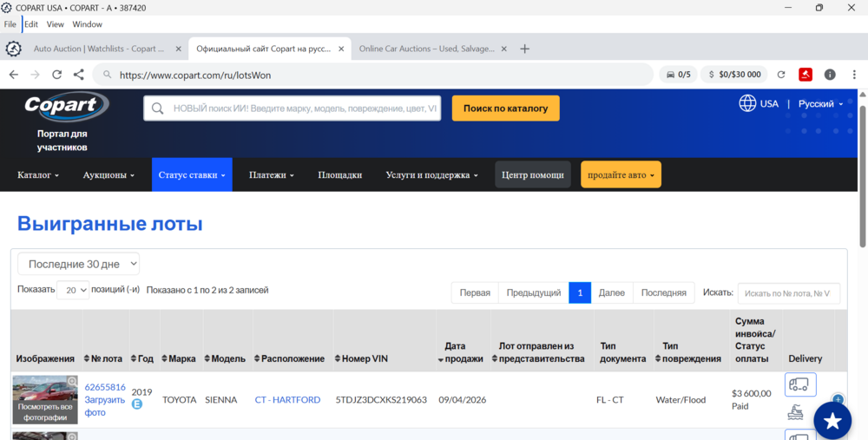The height and width of the screenshot is (440, 868).
Task: Sort by Дата продажи column header
Action: (x=461, y=352)
